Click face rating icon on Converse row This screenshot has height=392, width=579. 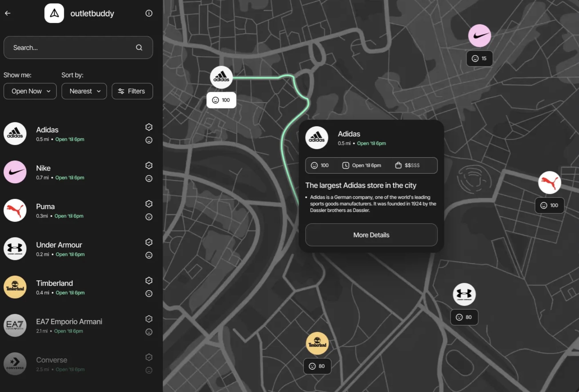click(149, 370)
